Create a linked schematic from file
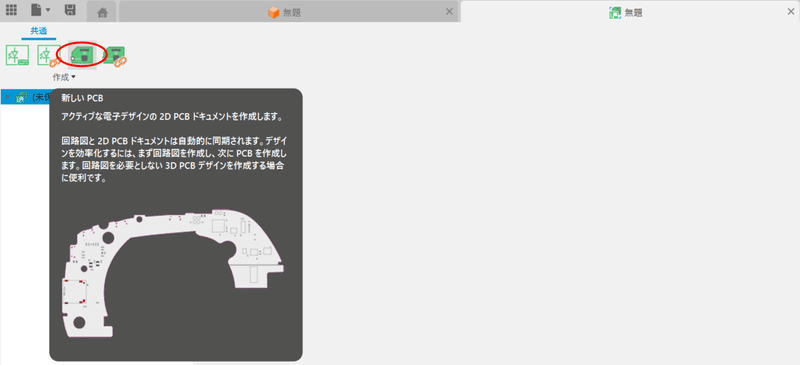The width and height of the screenshot is (800, 365). [49, 56]
